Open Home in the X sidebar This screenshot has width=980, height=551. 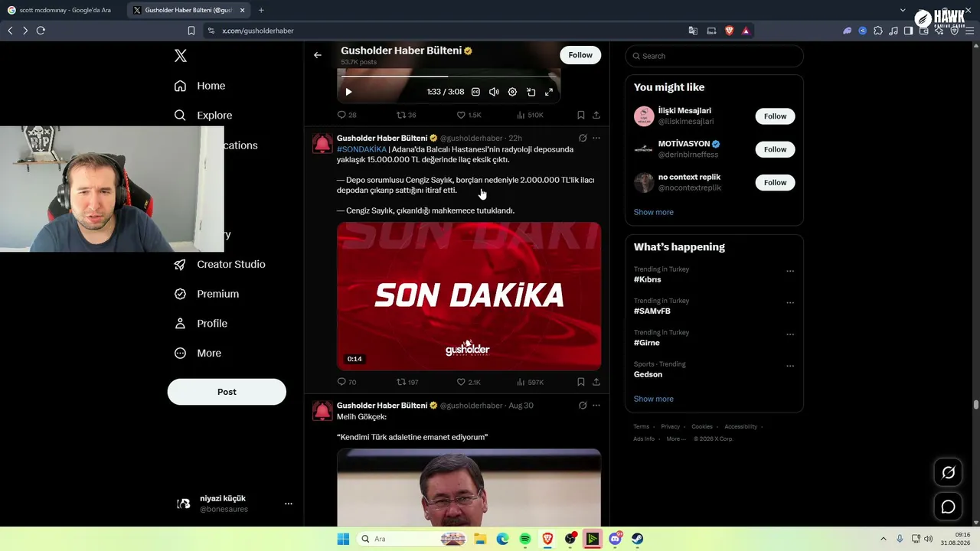pyautogui.click(x=200, y=86)
